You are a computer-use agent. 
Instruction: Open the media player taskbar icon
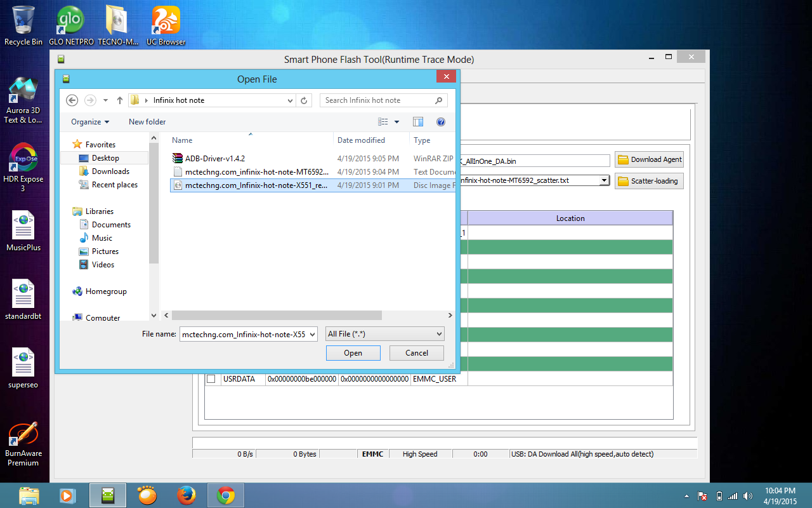66,495
